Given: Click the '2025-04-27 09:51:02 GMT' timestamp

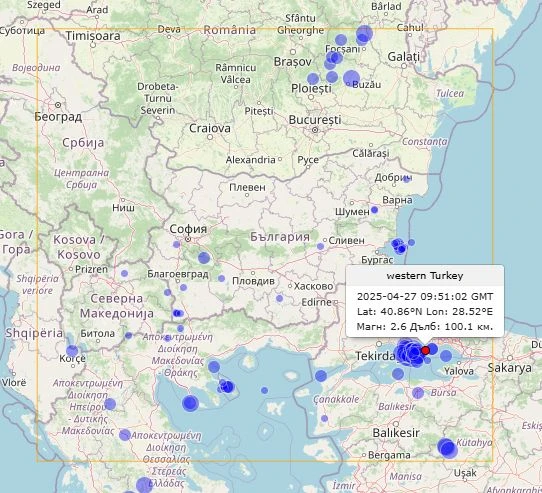Looking at the screenshot, I should [x=425, y=296].
